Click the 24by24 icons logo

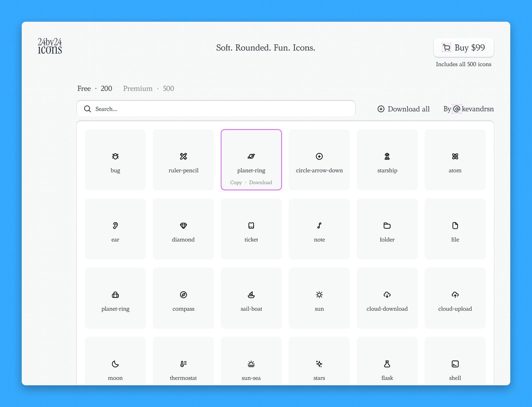tap(50, 46)
